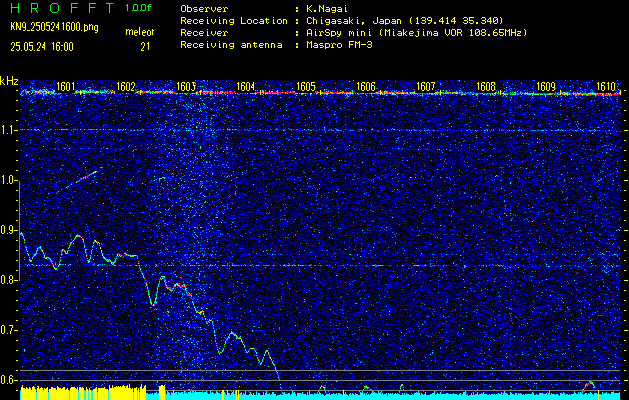Click the 1607 time marker
The height and width of the screenshot is (400, 629).
(x=426, y=87)
